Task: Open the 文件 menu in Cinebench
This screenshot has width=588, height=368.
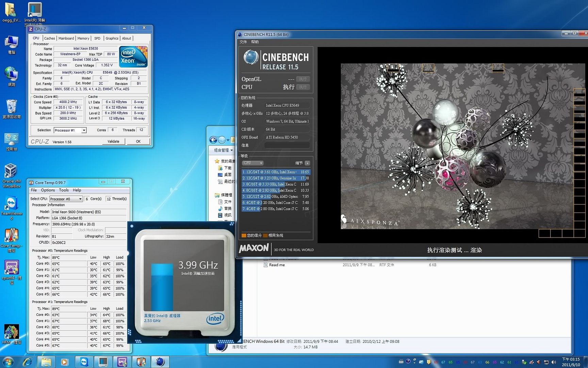Action: [243, 42]
